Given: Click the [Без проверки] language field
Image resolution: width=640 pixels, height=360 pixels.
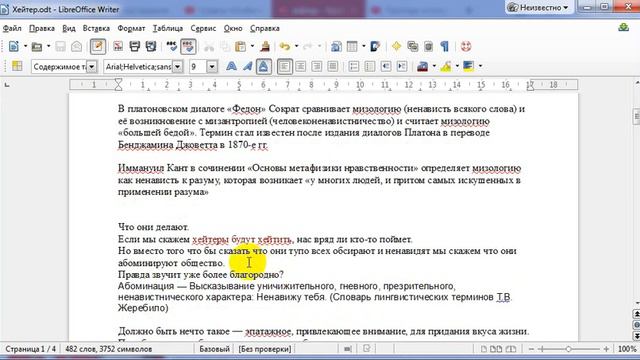Looking at the screenshot, I should tap(265, 349).
